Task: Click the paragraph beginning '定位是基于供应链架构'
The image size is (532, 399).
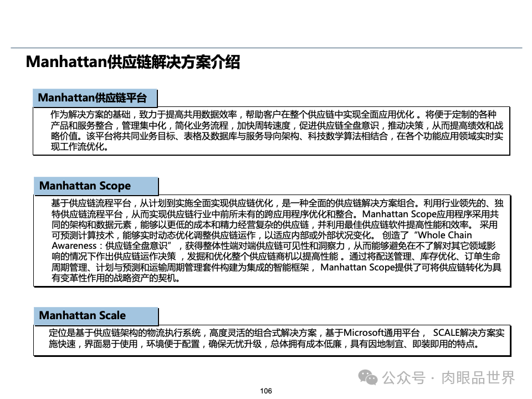Action: coord(277,338)
